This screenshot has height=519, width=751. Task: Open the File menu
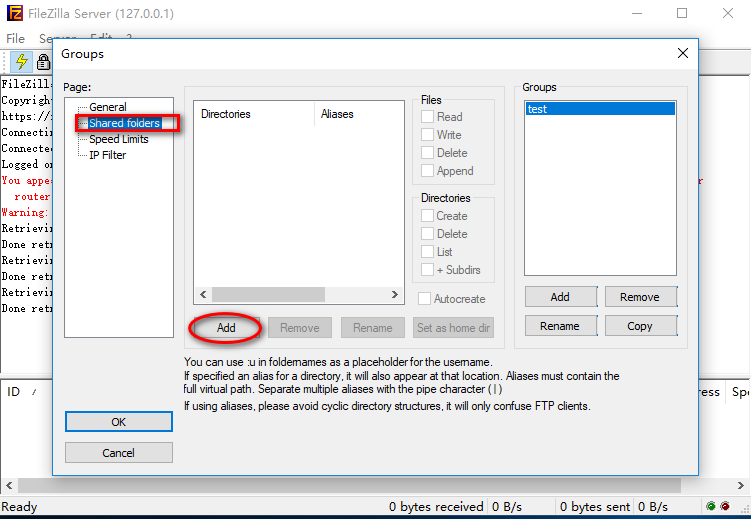click(x=15, y=38)
